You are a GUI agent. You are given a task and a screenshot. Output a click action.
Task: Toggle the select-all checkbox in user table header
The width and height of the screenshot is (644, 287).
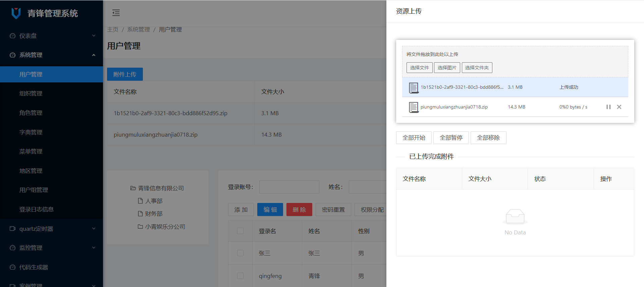click(240, 231)
